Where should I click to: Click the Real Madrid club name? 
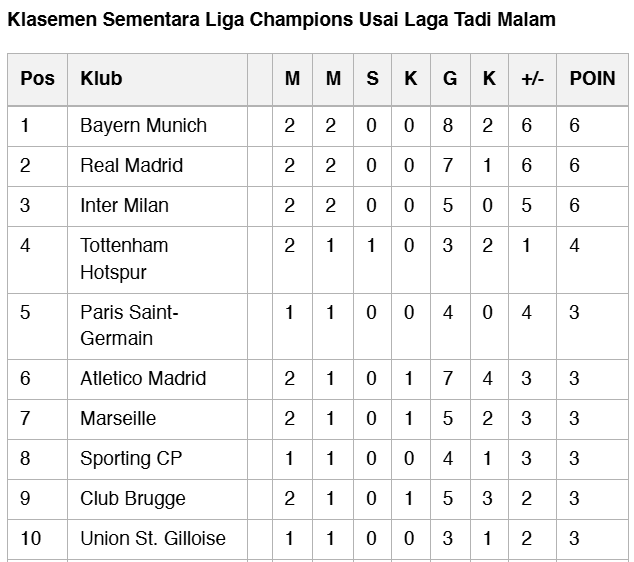point(131,165)
